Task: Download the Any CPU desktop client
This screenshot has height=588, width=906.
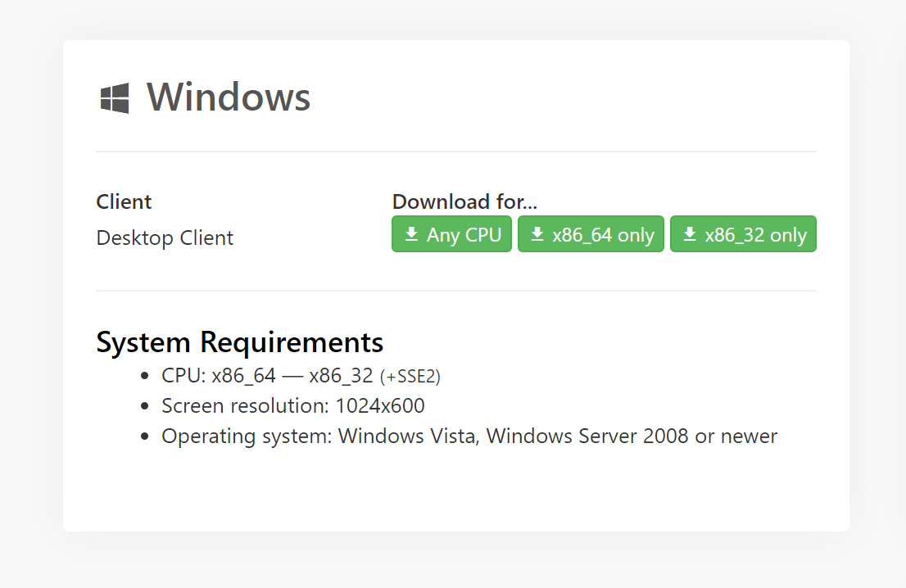Action: (452, 235)
